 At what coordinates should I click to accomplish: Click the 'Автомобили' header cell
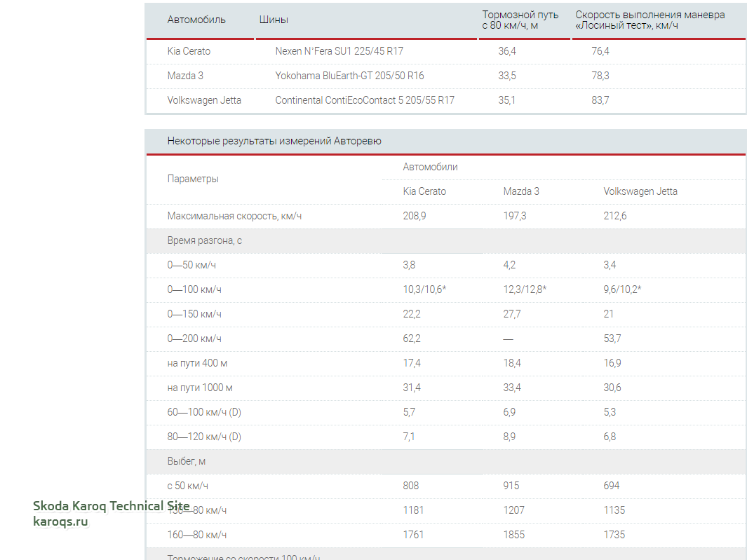(430, 167)
